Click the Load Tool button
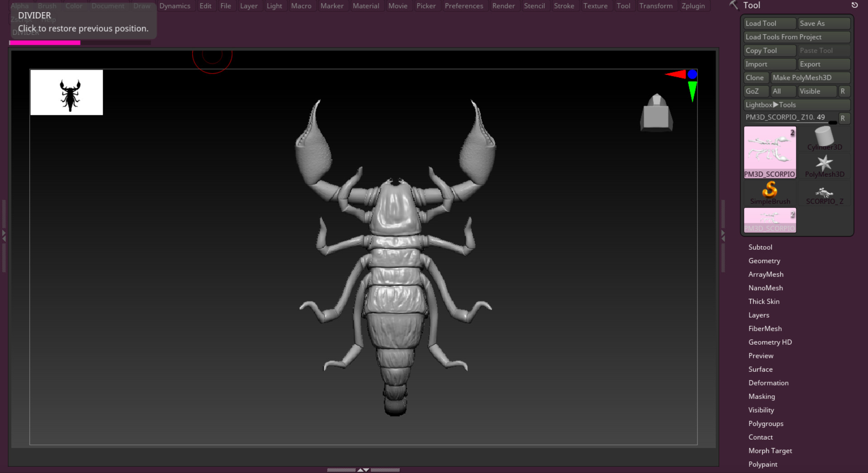 tap(770, 24)
